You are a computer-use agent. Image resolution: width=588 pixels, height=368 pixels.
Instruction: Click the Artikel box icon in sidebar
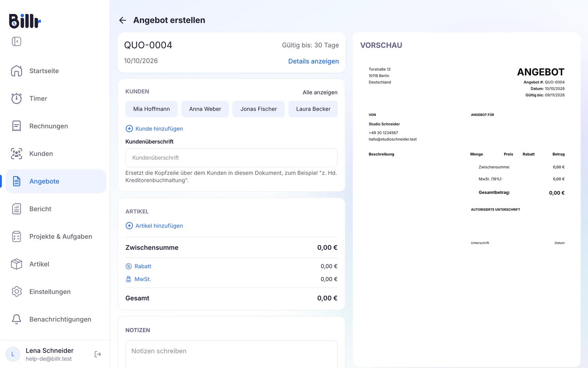(17, 264)
